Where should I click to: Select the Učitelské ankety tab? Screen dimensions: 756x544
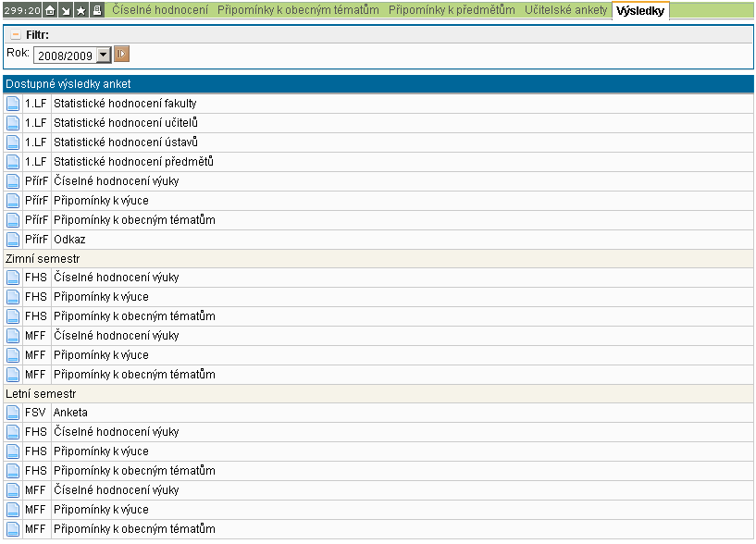click(x=565, y=10)
